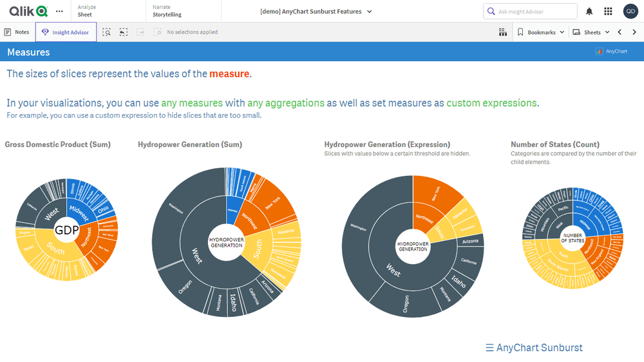Open the notifications bell

click(x=589, y=11)
